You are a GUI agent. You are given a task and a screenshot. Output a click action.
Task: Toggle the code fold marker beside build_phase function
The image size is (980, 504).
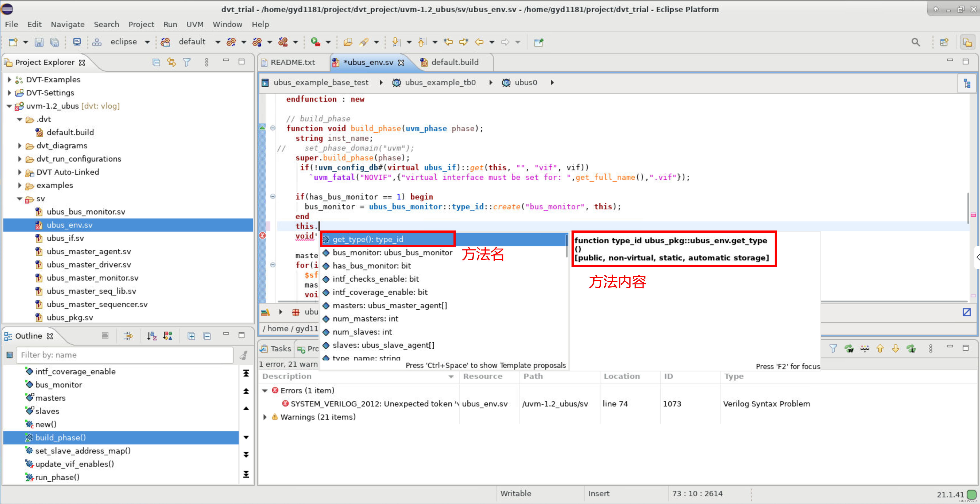[x=273, y=128]
